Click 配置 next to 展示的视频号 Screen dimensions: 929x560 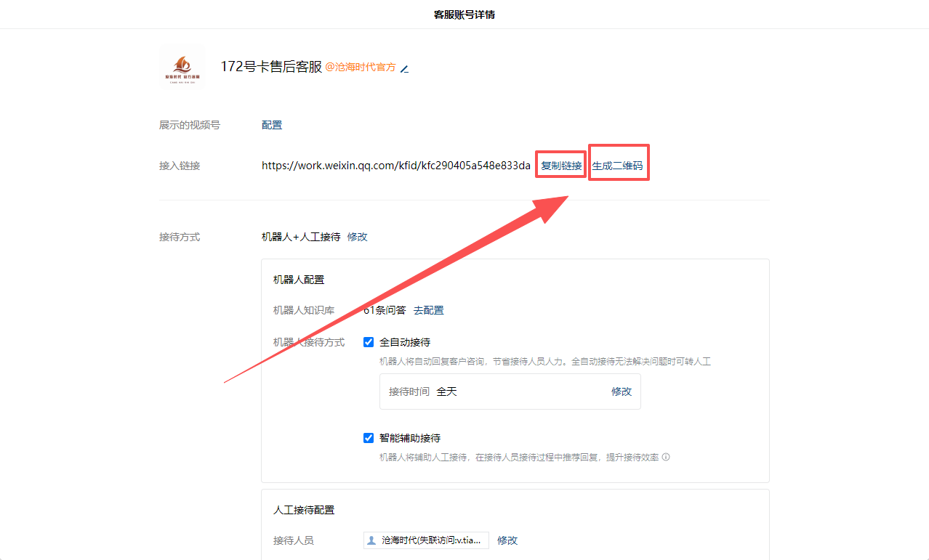click(x=272, y=125)
